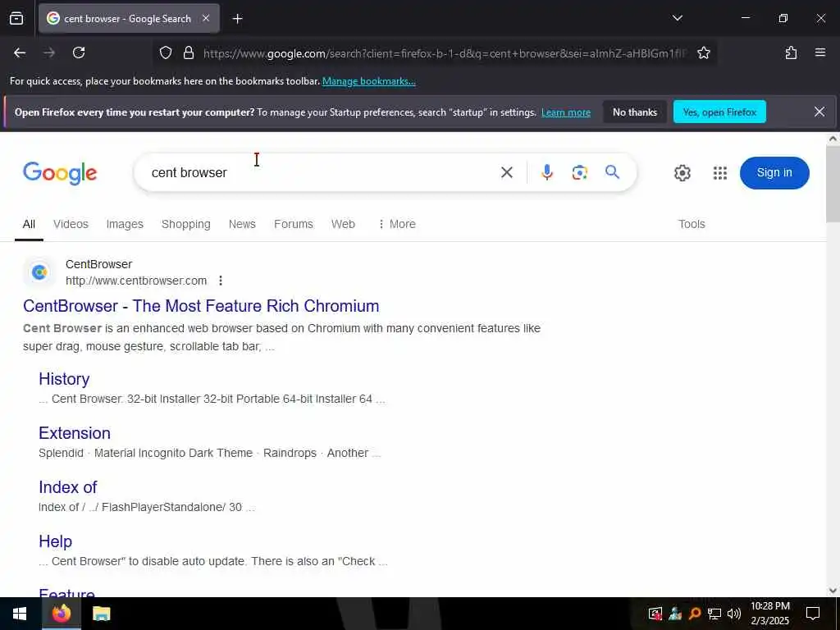Open the Google apps grid

point(720,173)
